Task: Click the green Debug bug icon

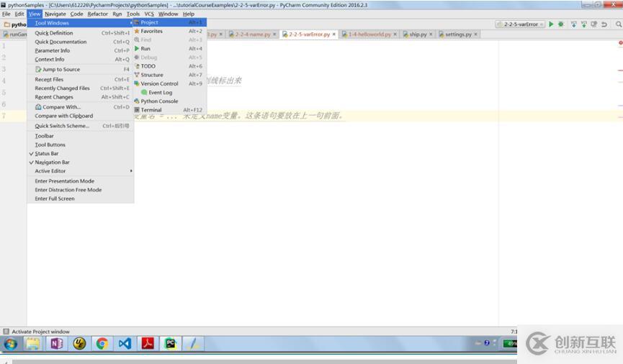Action: (x=560, y=24)
